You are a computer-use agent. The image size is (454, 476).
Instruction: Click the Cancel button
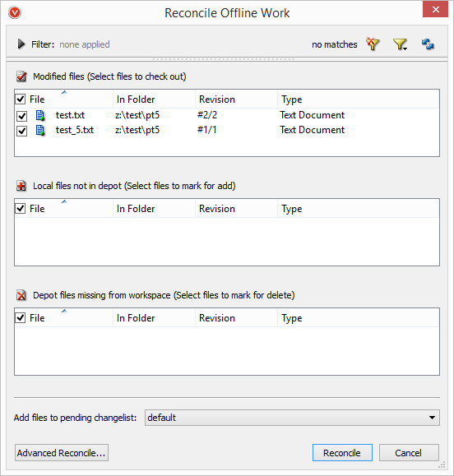(x=409, y=453)
